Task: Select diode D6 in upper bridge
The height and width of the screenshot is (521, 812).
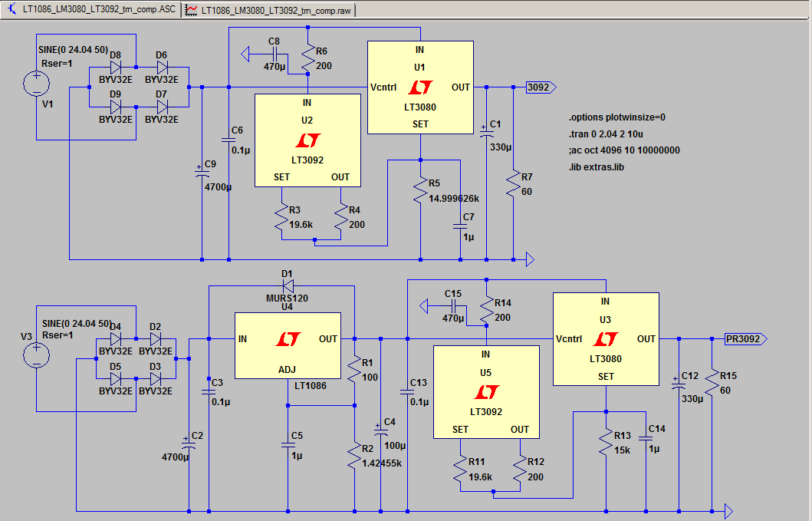Action: 162,68
